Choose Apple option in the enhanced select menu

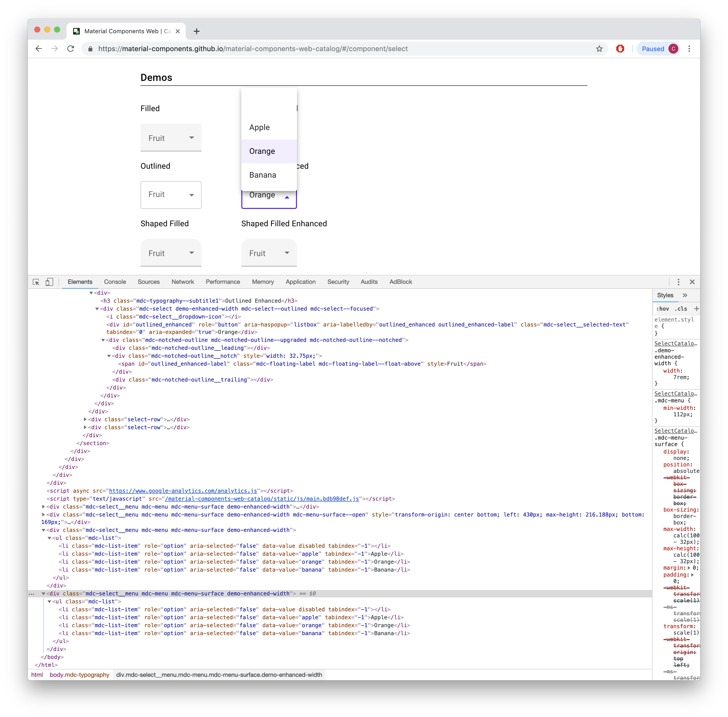(259, 127)
